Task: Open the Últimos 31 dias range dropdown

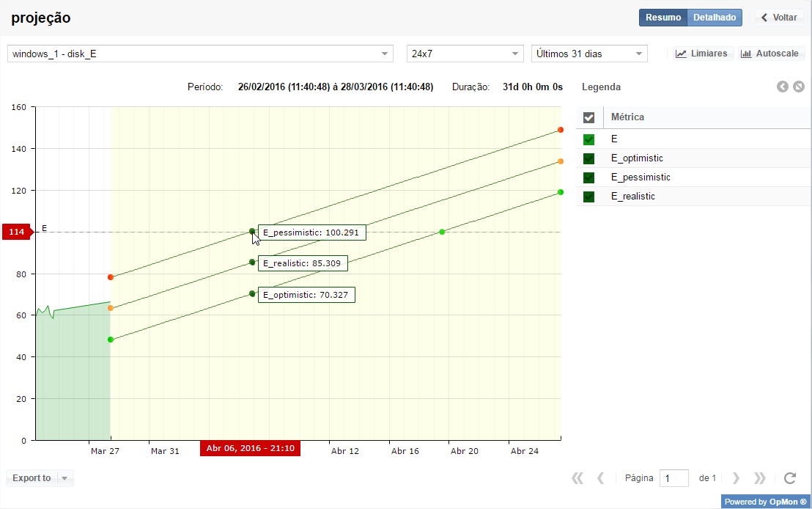Action: [x=589, y=54]
